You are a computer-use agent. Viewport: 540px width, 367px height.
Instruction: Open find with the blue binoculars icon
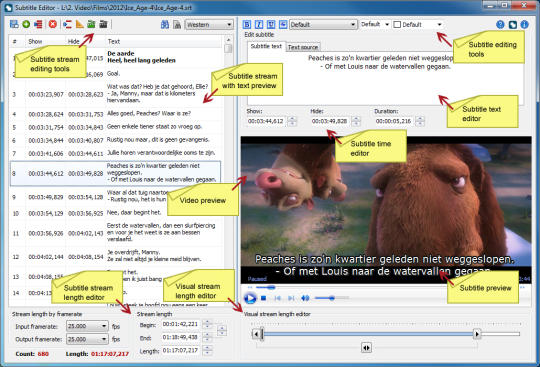point(165,24)
